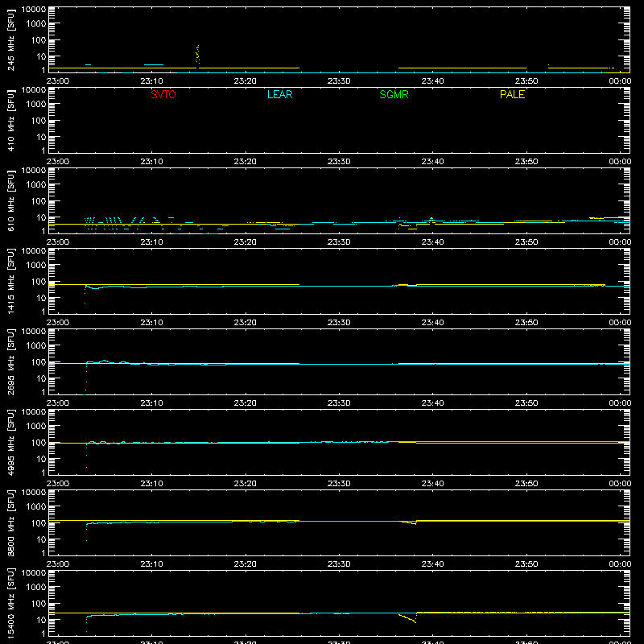The height and width of the screenshot is (644, 644).
Task: Click the 100 tick on the 610 MHz axis
Action: pyautogui.click(x=39, y=201)
